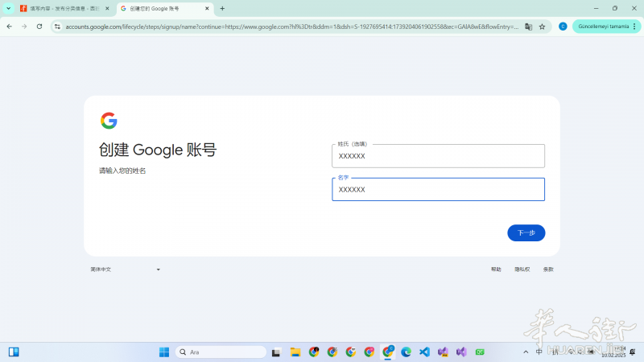Click the 姓氏（选填） input field
This screenshot has width=644, height=362.
pyautogui.click(x=438, y=156)
